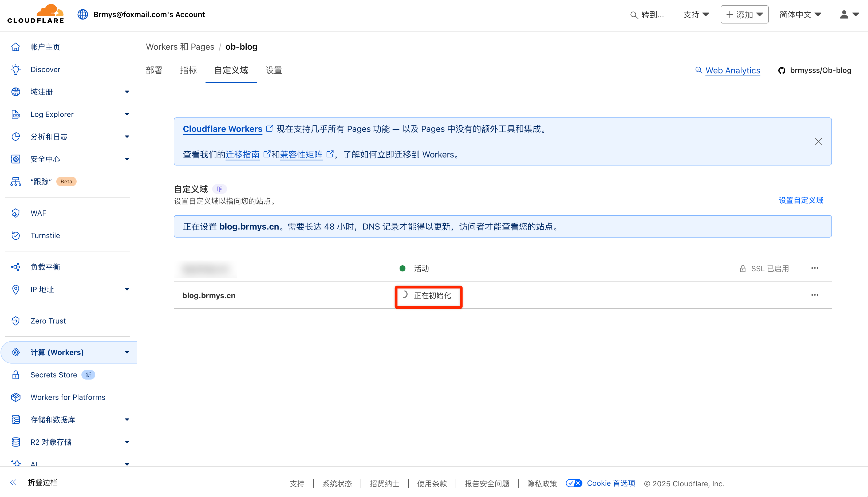The height and width of the screenshot is (497, 868).
Task: Open the 隐私政策 footer link
Action: (x=542, y=484)
